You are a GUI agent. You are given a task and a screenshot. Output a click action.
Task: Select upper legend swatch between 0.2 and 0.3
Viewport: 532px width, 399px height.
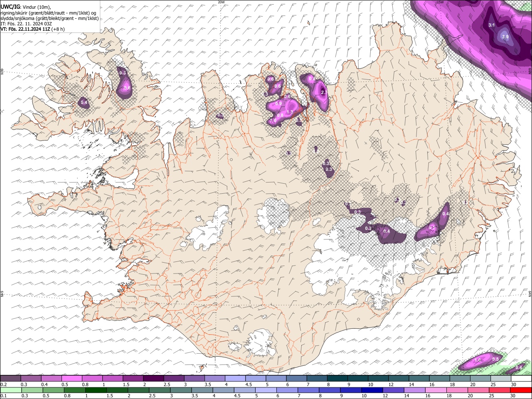click(10, 379)
